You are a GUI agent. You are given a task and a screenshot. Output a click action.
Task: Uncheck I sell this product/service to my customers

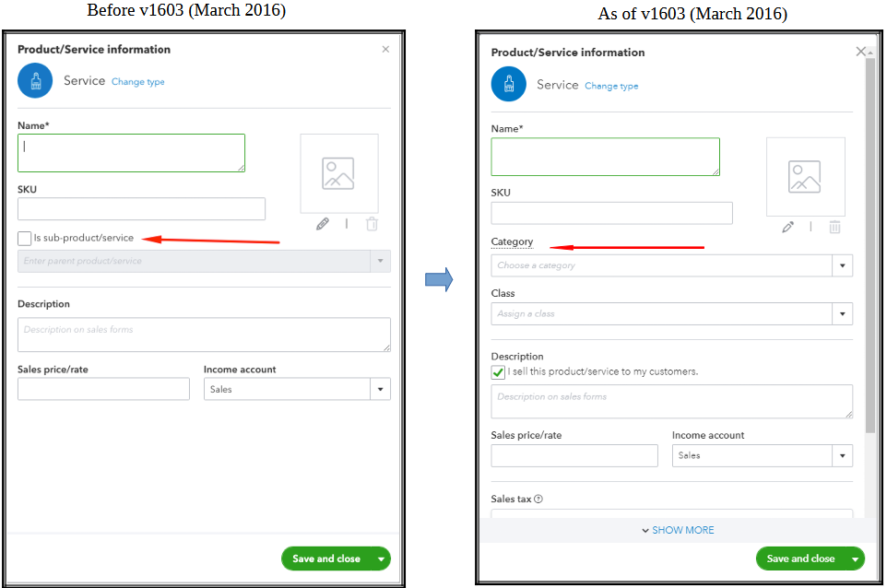(x=499, y=372)
